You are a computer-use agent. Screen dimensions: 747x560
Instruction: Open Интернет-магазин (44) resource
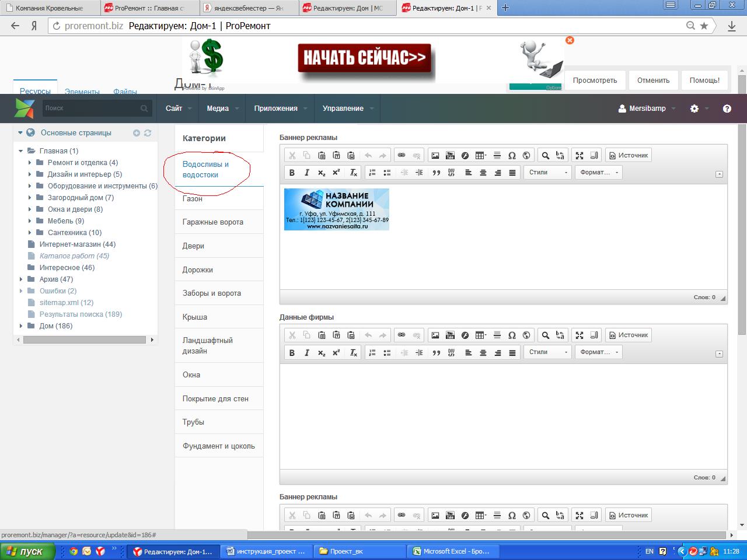78,244
